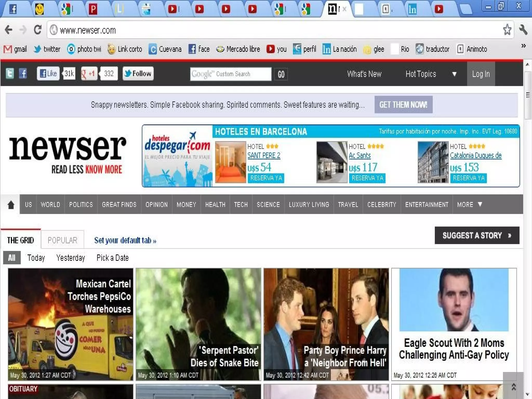
Task: Open the CELEBRITY section
Action: click(x=382, y=204)
